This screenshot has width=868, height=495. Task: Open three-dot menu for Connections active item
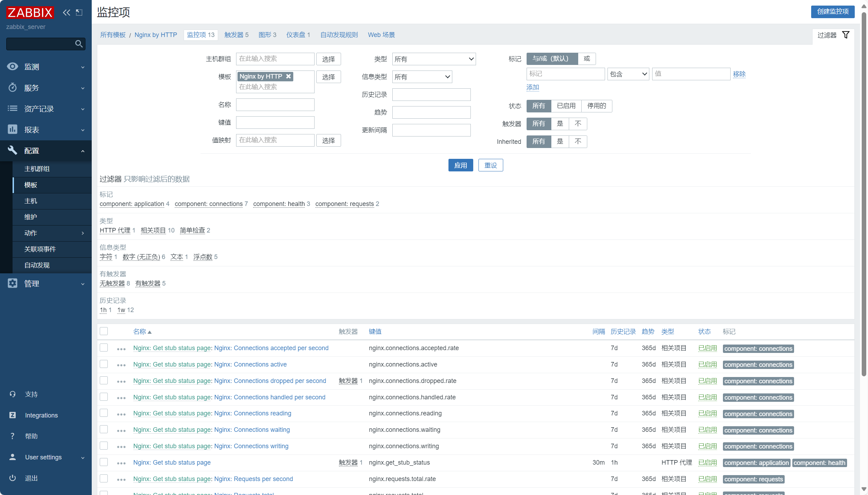[x=121, y=365]
